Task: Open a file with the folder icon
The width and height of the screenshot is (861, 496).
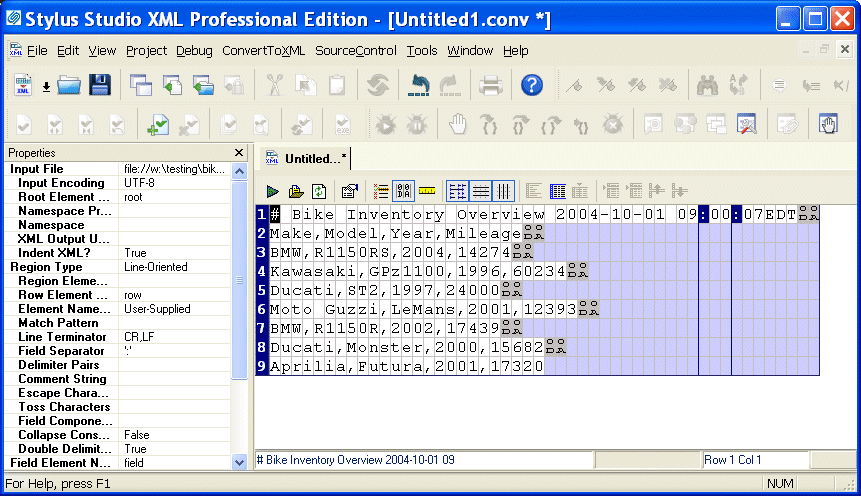Action: point(69,86)
